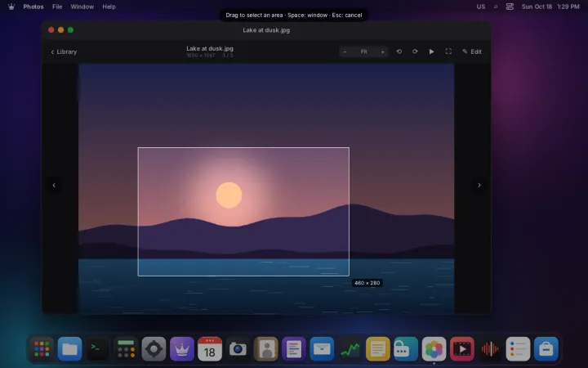Open Mail from the dock

(322, 349)
